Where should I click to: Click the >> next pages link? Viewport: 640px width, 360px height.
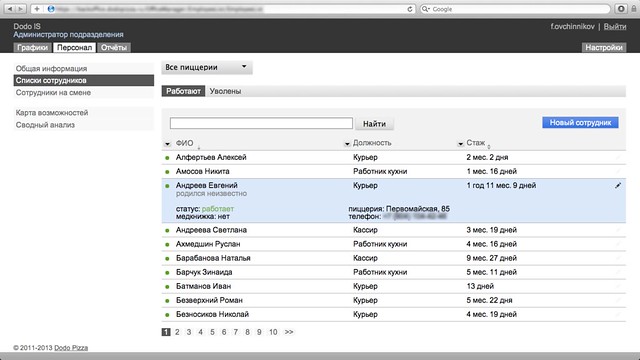click(x=289, y=332)
